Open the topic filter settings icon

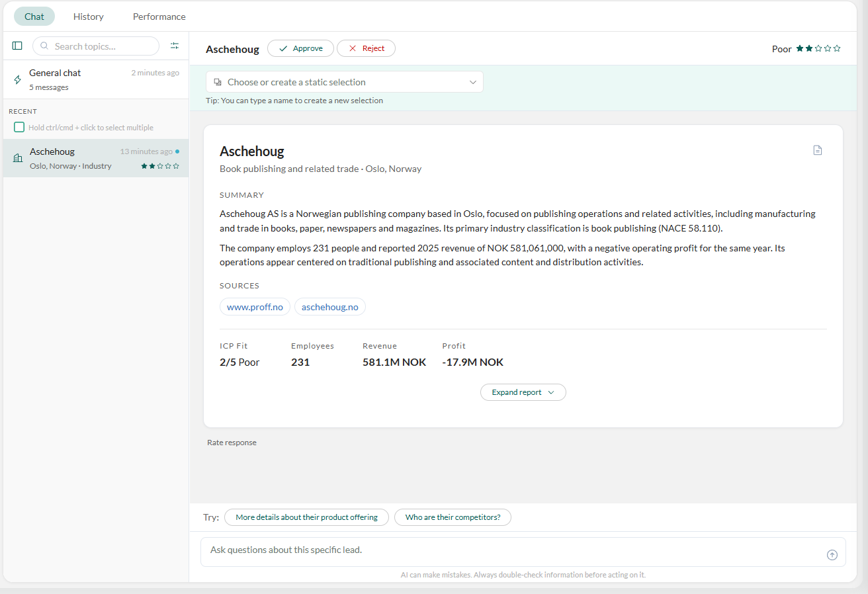(x=175, y=46)
